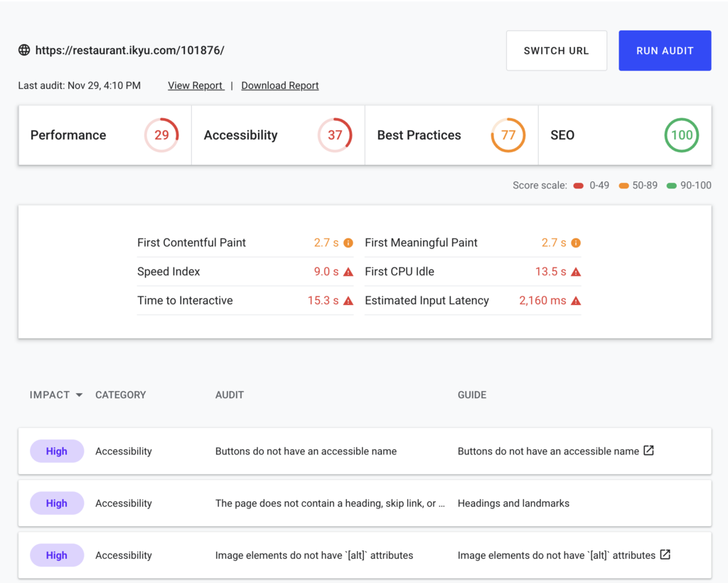Screen dimensions: 728x583
Task: Click the Download Report link
Action: (x=280, y=85)
